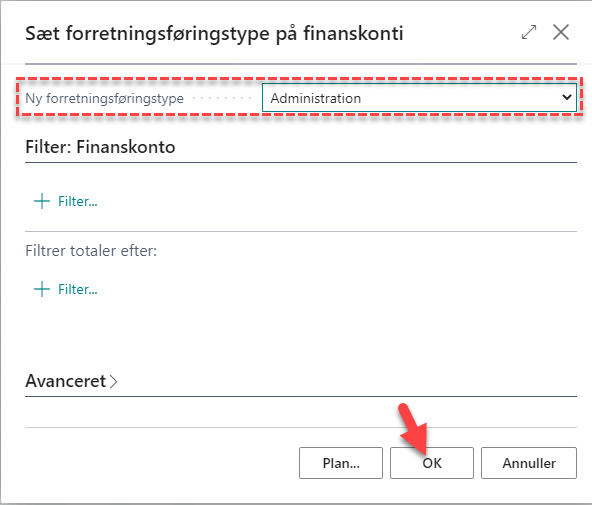
Task: Open the Plan... scheduling button
Action: click(x=341, y=463)
